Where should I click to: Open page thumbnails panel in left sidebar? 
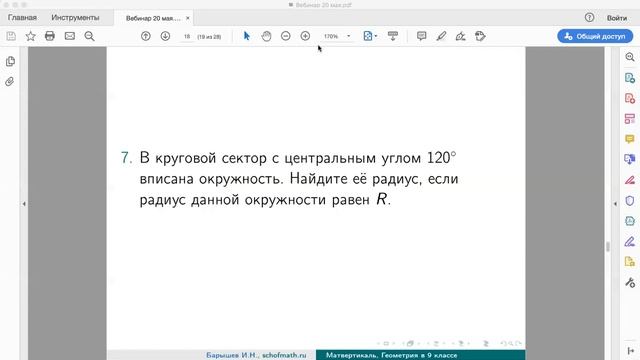[x=10, y=61]
